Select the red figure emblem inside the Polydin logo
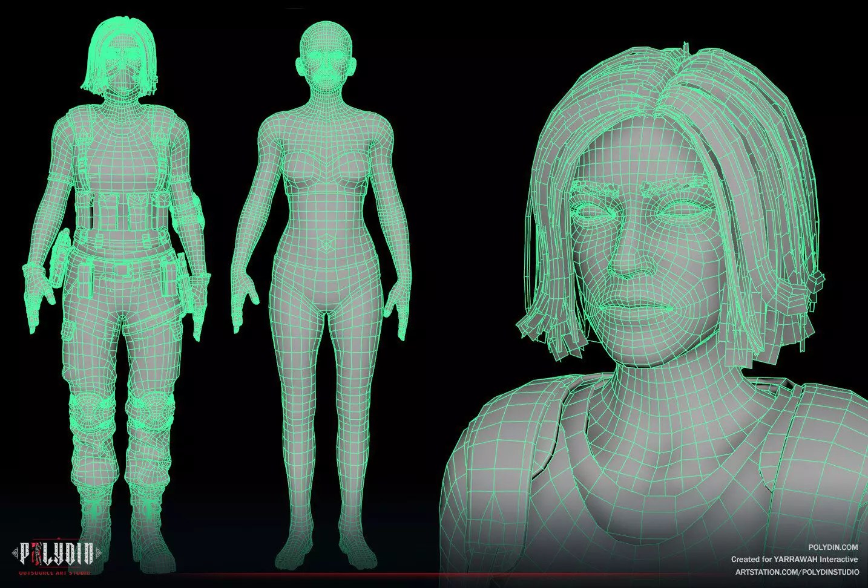Screen dimensions: 868x588 click(37, 553)
